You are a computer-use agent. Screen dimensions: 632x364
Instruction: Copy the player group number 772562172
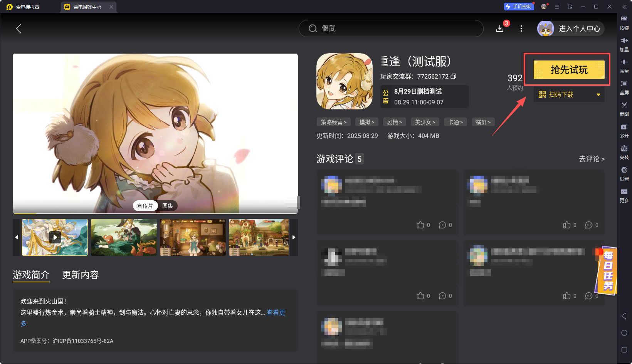(x=454, y=76)
